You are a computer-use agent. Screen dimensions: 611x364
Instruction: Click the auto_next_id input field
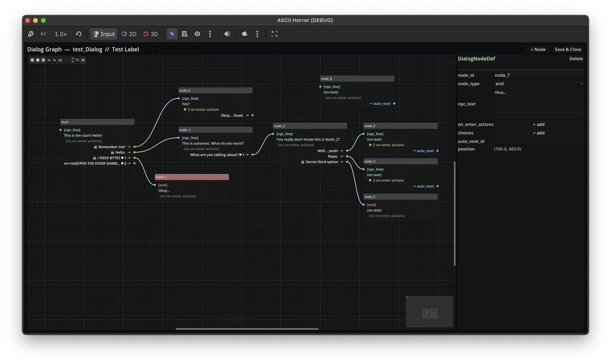point(539,141)
